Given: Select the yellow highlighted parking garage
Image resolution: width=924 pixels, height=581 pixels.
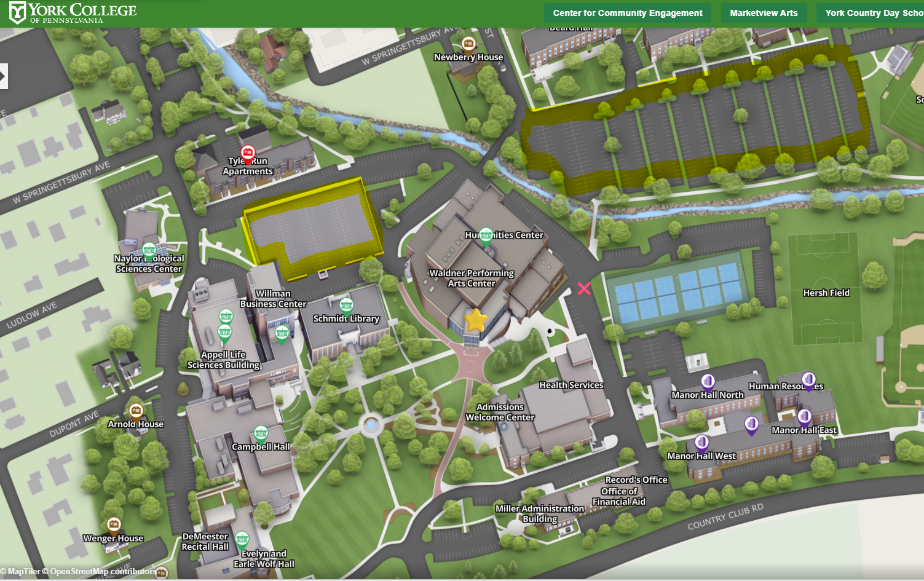Looking at the screenshot, I should pyautogui.click(x=312, y=227).
